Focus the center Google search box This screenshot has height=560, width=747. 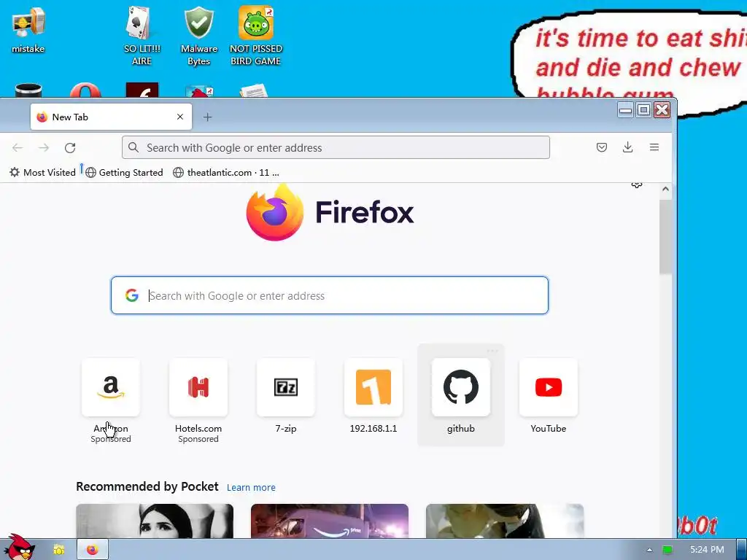coord(330,295)
